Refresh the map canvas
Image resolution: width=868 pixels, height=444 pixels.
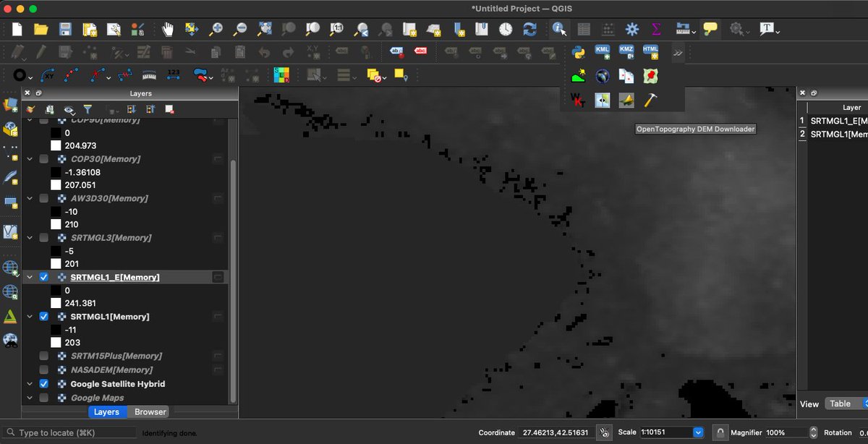coord(529,29)
